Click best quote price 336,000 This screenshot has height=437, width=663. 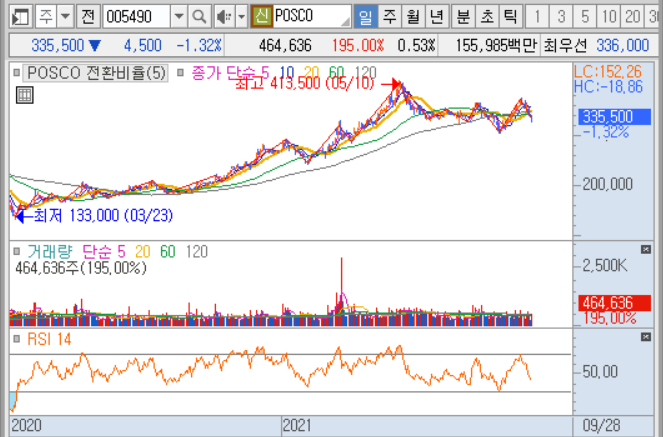(x=622, y=45)
